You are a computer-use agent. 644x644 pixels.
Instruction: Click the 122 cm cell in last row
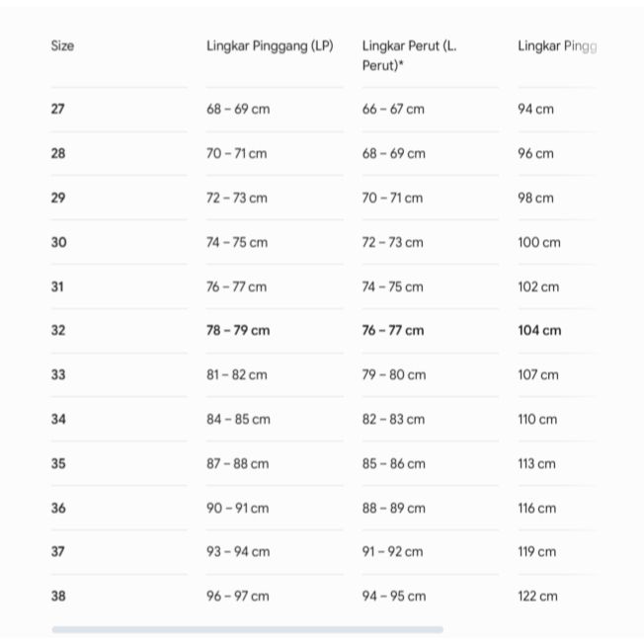point(537,596)
